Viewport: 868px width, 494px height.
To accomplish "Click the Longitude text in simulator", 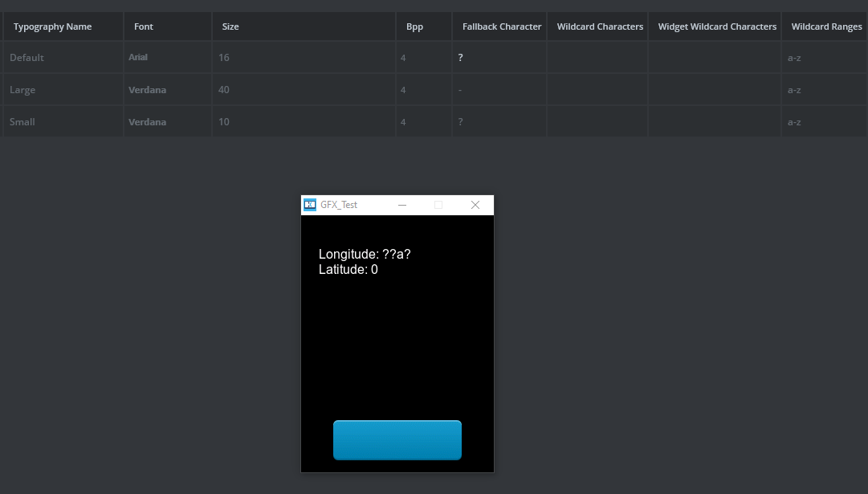I will point(365,254).
